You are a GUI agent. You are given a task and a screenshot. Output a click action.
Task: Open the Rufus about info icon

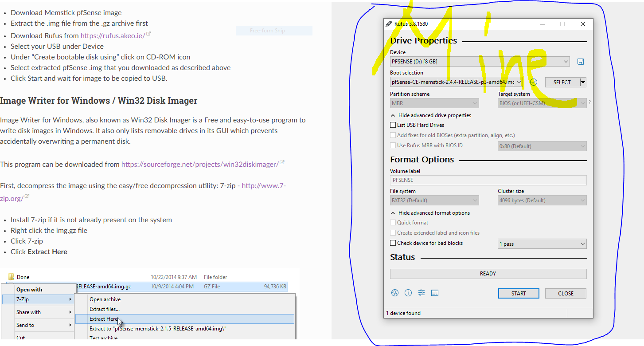point(408,293)
